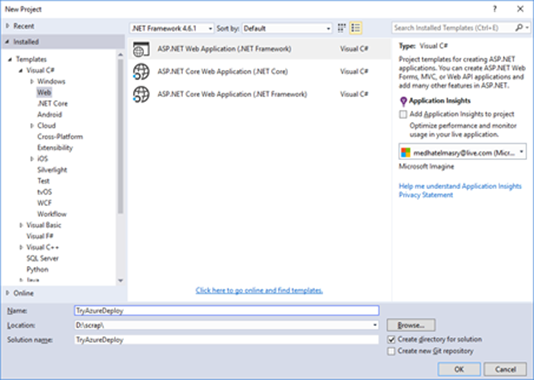Select the Silverlight template category
The height and width of the screenshot is (380, 534).
(x=52, y=170)
